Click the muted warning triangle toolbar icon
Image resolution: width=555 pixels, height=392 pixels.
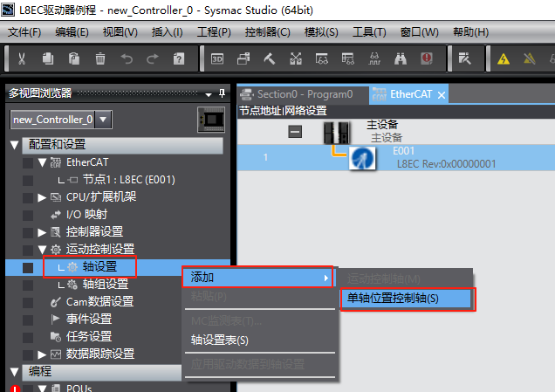pyautogui.click(x=530, y=58)
